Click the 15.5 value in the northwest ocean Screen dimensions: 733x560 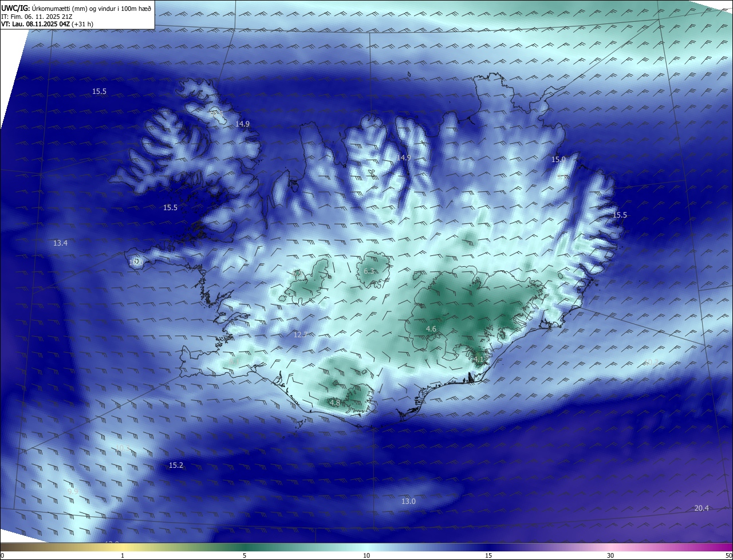(x=99, y=92)
